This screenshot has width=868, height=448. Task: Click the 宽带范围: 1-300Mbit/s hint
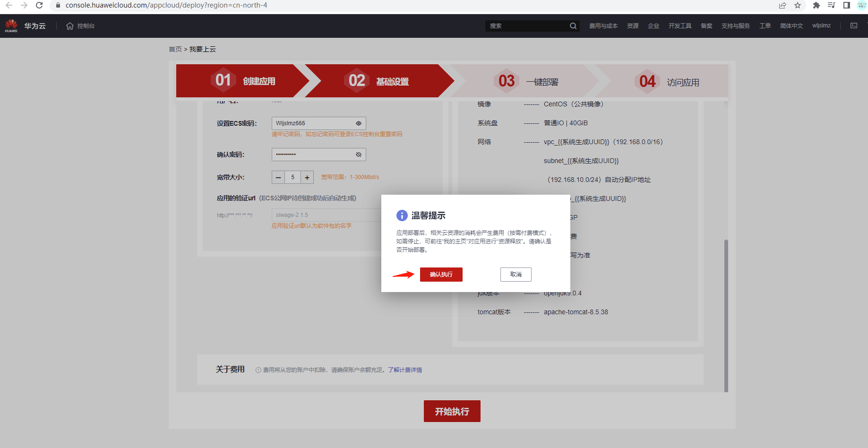tap(350, 177)
